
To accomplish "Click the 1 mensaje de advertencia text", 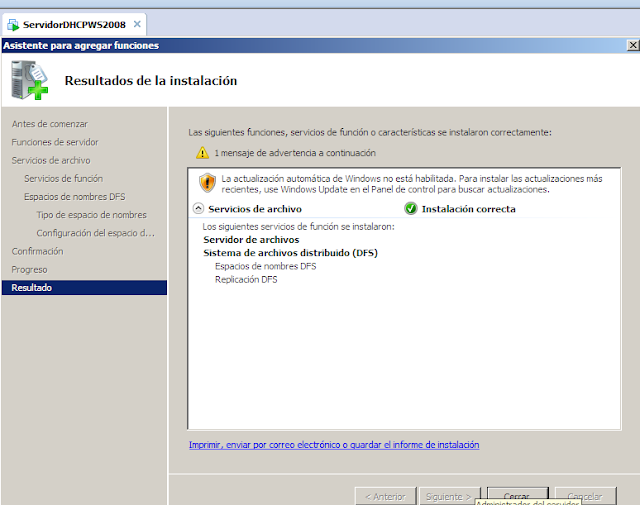I will (x=295, y=153).
